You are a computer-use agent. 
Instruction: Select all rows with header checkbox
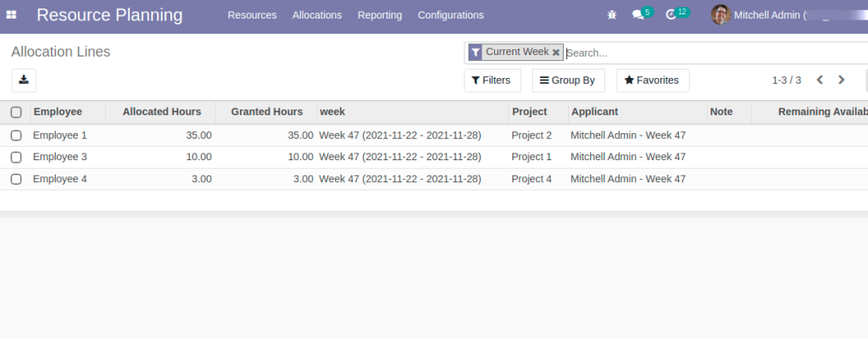(x=16, y=113)
